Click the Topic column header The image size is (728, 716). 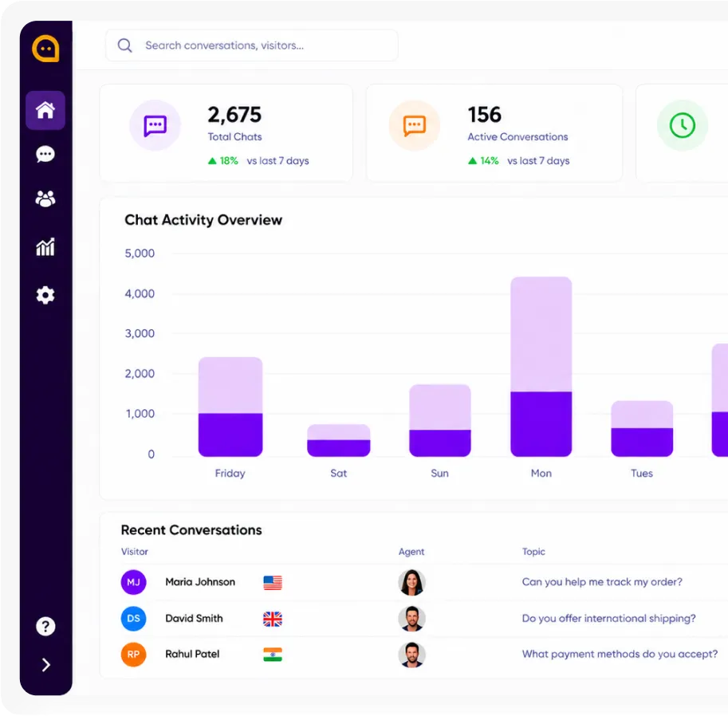tap(533, 552)
